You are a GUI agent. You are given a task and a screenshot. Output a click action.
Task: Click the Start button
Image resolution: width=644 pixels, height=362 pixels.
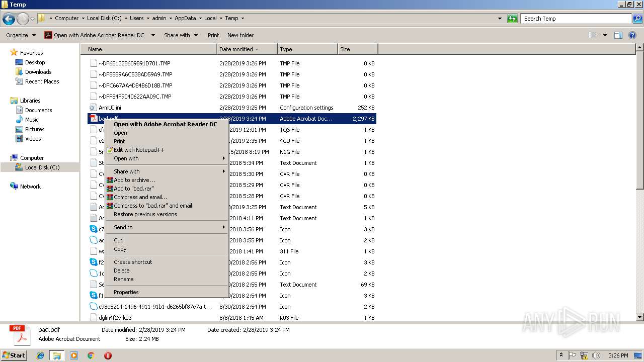coord(14,355)
